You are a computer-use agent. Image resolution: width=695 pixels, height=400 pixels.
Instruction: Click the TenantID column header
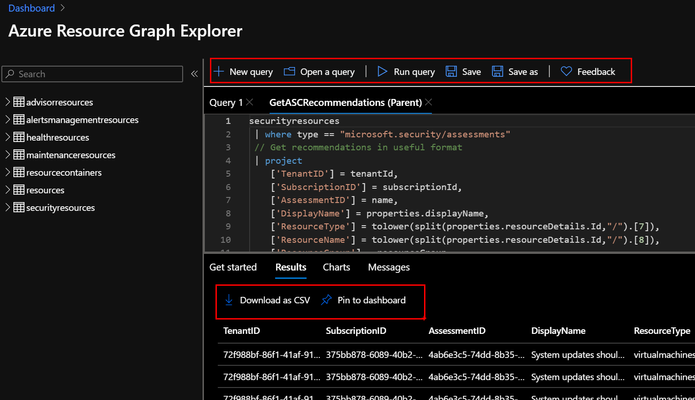(x=241, y=331)
